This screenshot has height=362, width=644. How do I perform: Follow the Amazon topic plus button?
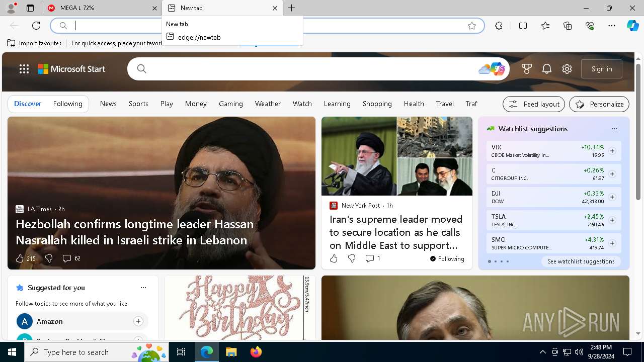138,321
